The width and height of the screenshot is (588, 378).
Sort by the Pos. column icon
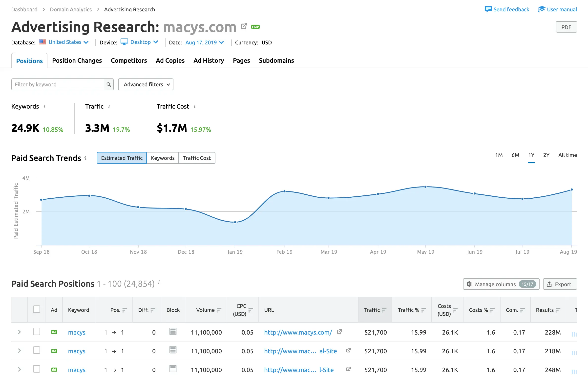pyautogui.click(x=125, y=310)
